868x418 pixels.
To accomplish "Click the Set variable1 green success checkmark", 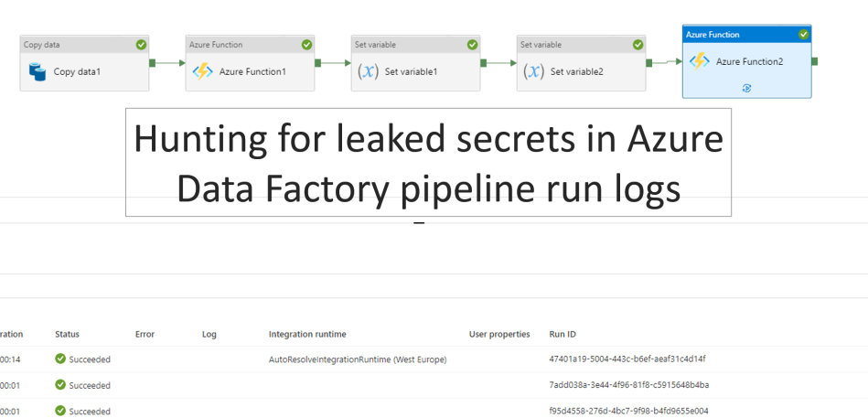I will click(472, 44).
